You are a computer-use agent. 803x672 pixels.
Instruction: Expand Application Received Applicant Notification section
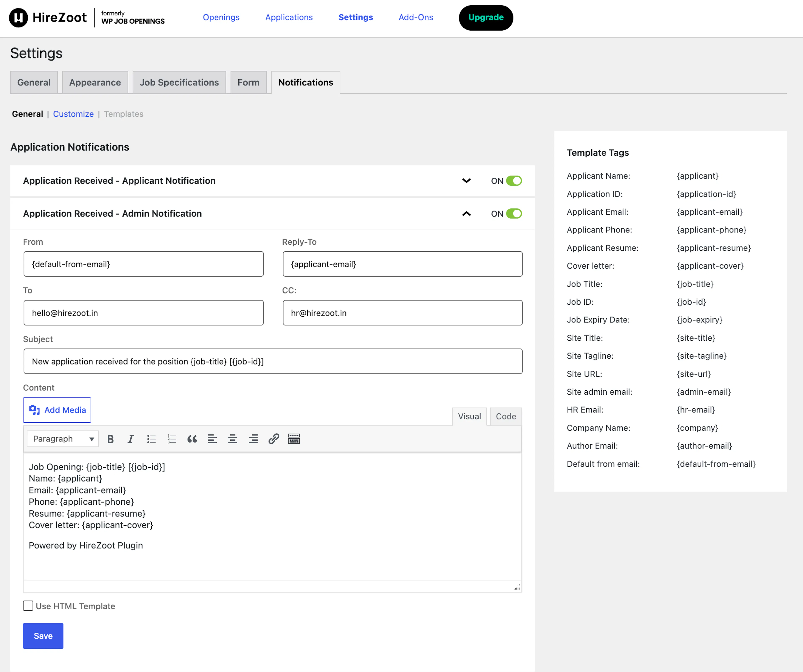point(467,181)
